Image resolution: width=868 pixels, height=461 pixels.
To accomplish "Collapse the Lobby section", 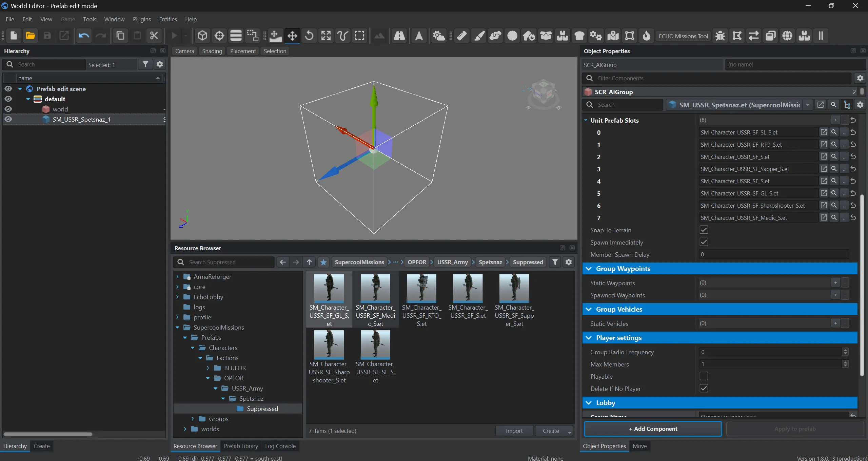I will click(589, 403).
